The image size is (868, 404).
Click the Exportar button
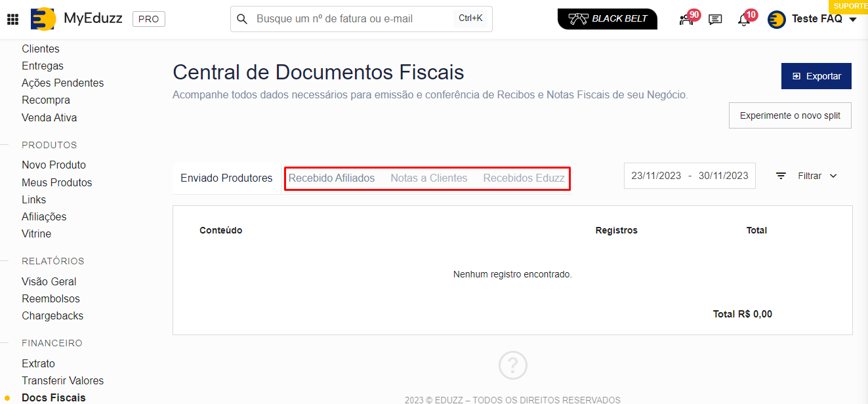[816, 76]
